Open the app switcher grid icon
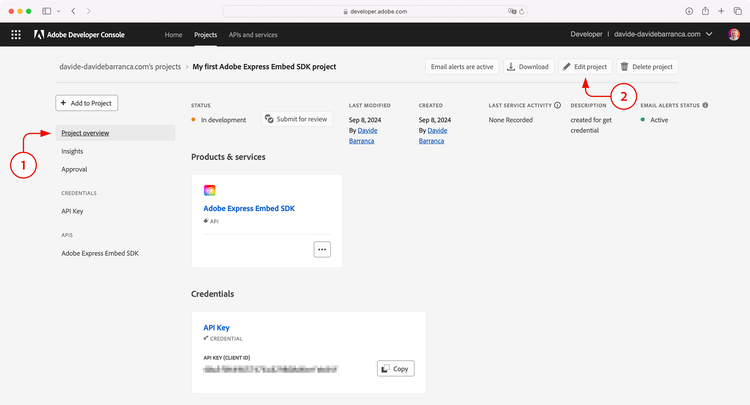This screenshot has height=405, width=750. click(15, 34)
